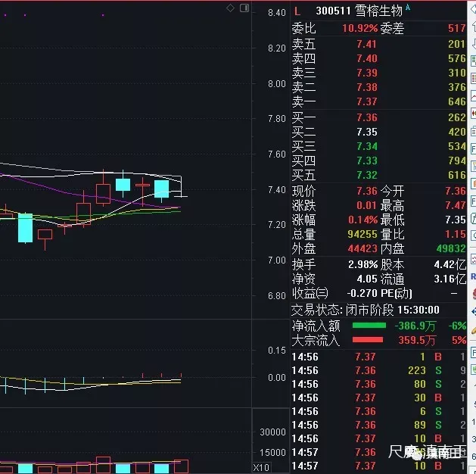Select the 买一 row at 7.36

click(378, 117)
